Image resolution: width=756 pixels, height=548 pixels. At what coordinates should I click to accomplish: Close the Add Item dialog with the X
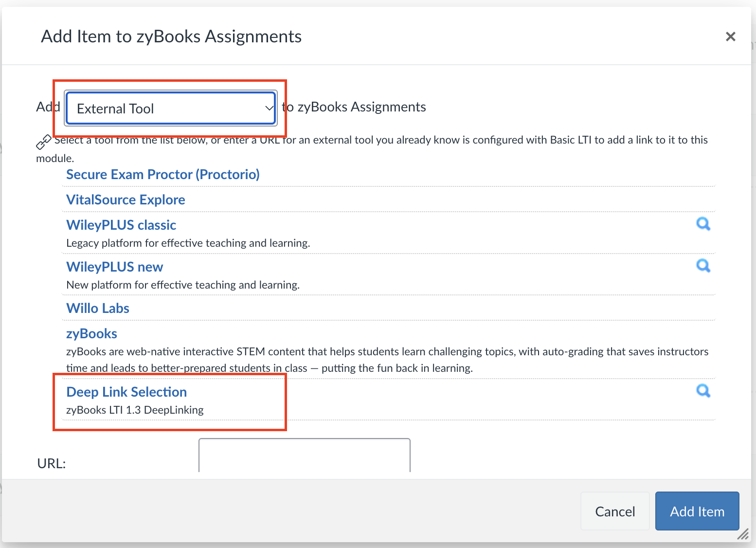point(730,37)
